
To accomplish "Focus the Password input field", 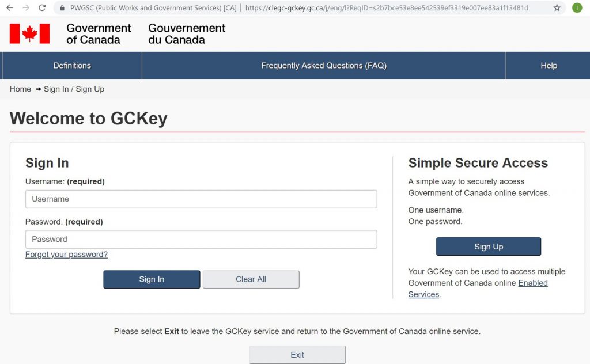I will point(201,239).
